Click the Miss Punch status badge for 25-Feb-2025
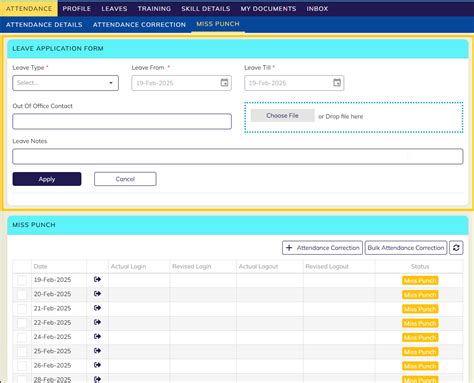Viewport: 474px width, 383px height. point(420,352)
